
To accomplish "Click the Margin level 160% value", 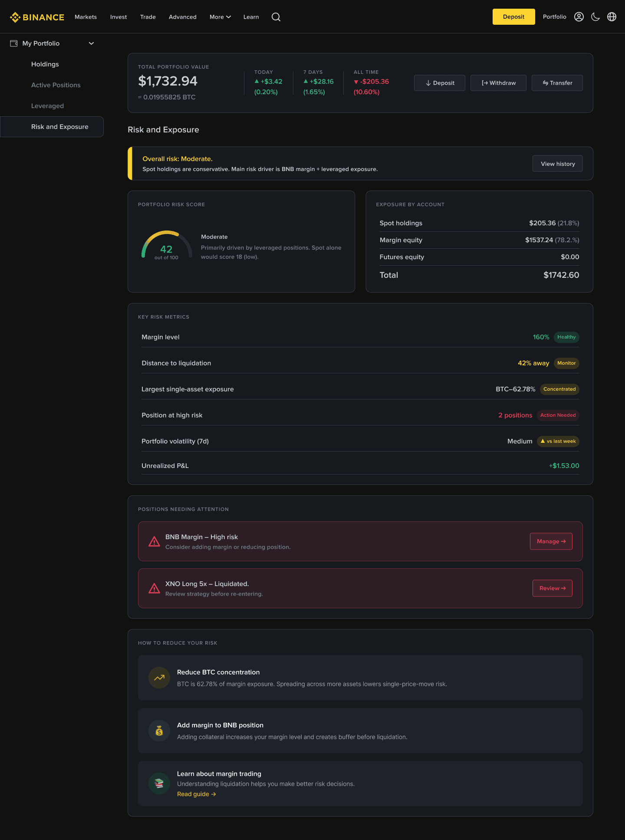I will click(x=541, y=337).
